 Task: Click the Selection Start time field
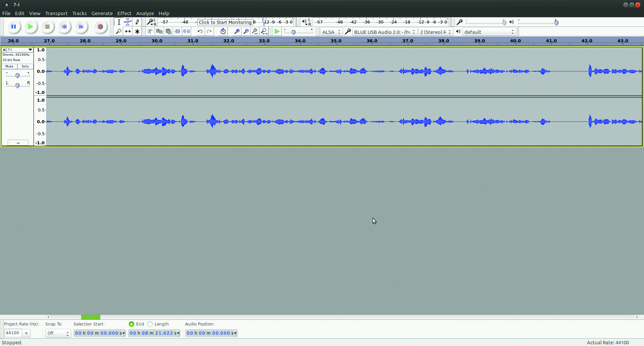[x=99, y=333]
